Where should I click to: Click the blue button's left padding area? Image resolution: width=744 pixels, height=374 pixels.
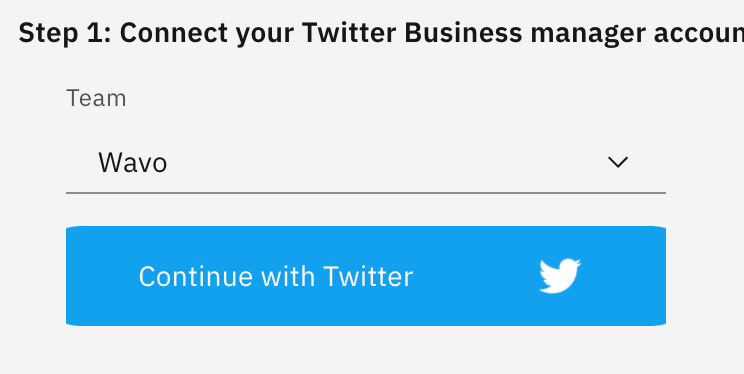102,276
